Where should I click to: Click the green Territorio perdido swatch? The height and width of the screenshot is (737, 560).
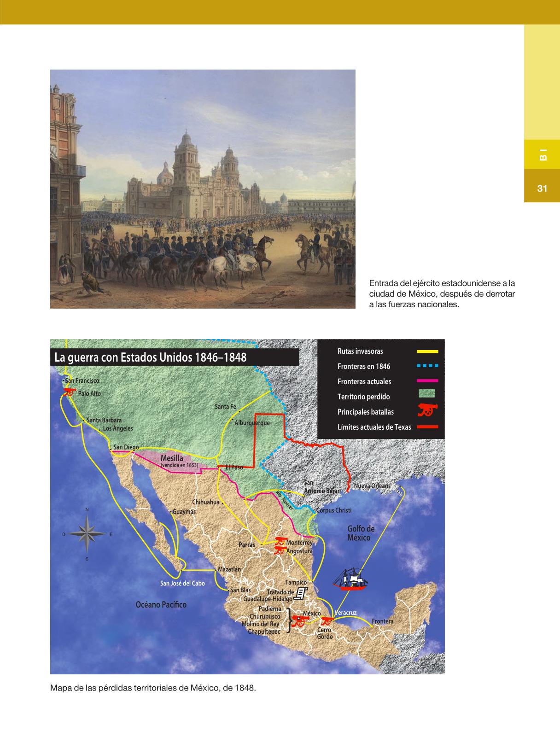427,393
